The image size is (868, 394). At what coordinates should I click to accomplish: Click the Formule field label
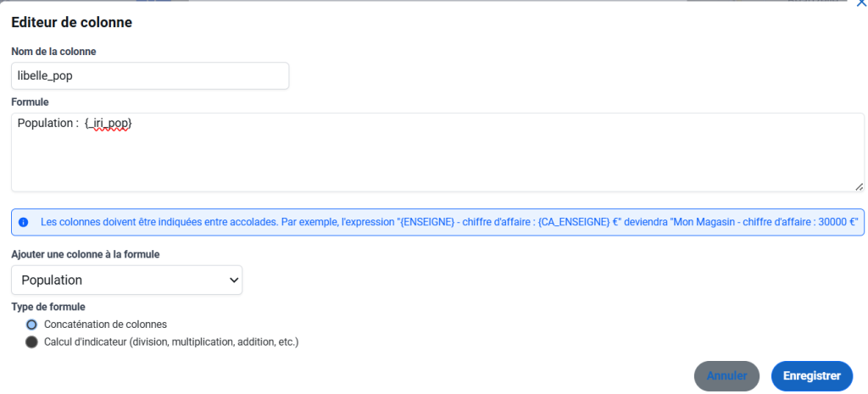coord(30,103)
